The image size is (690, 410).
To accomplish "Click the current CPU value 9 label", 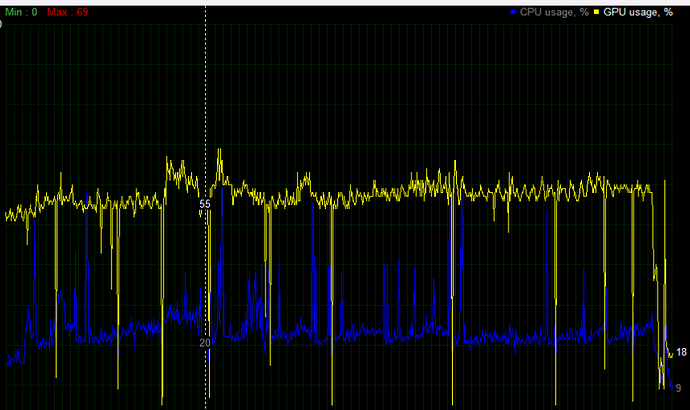I will [679, 388].
